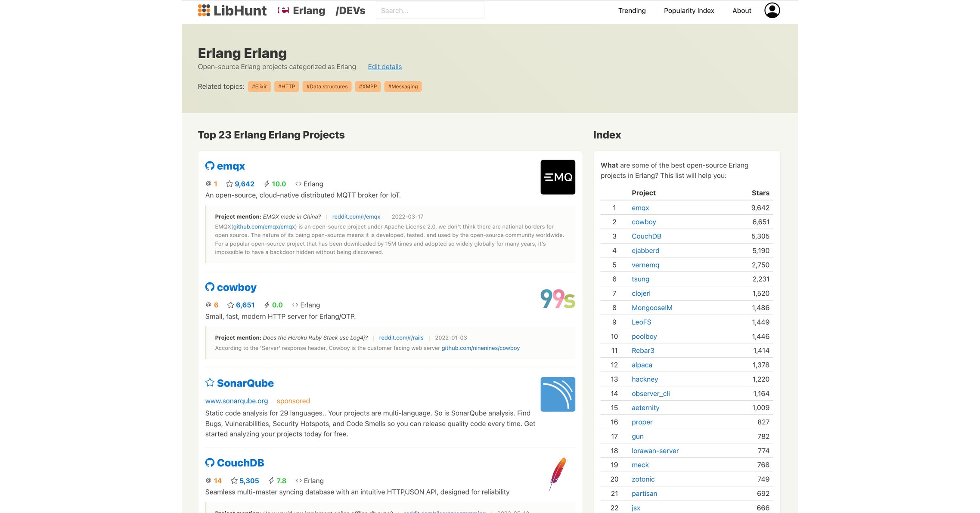Click the code icon next to Erlang on cowboy
The width and height of the screenshot is (980, 513).
(x=295, y=305)
